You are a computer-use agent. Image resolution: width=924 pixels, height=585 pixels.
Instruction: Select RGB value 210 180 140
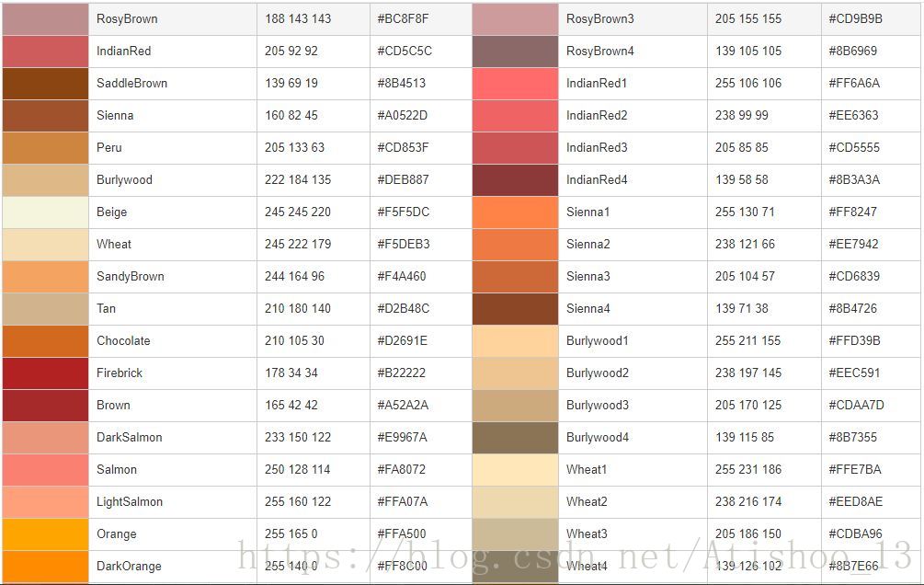(x=298, y=308)
